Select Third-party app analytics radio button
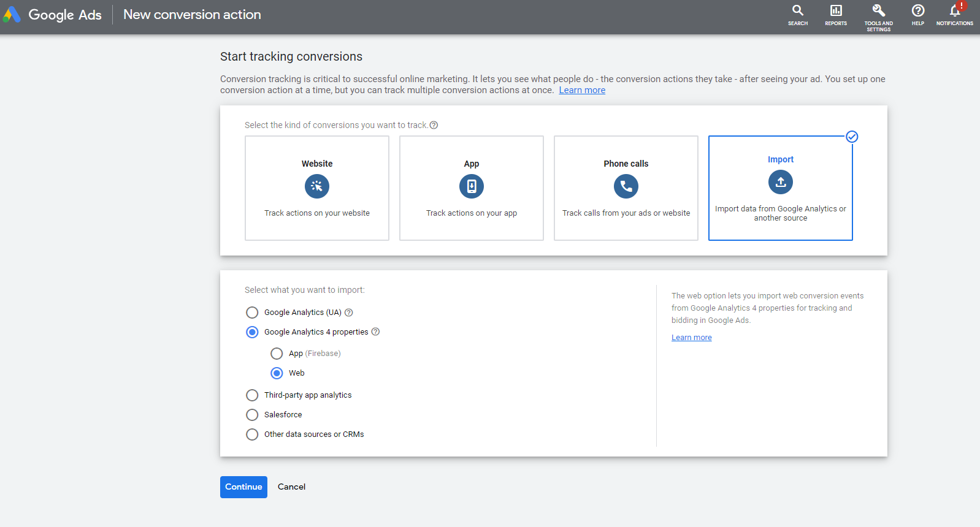This screenshot has width=980, height=527. click(252, 395)
